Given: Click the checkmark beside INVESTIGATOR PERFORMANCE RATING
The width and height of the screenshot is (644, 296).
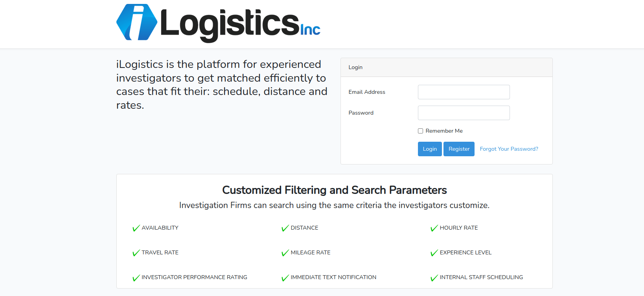Looking at the screenshot, I should click(136, 278).
